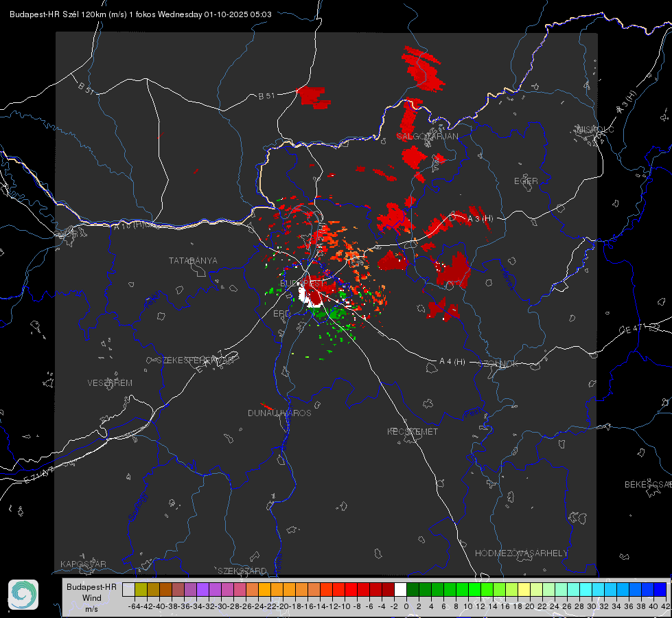Screen dimensions: 672x618
Task: Click the blue Heves county label
Action: (507, 279)
